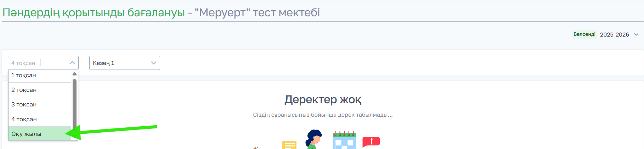Viewport: 644px width, 149px height.
Task: Collapse the quarter dropdown via its up chevron
Action: point(72,63)
